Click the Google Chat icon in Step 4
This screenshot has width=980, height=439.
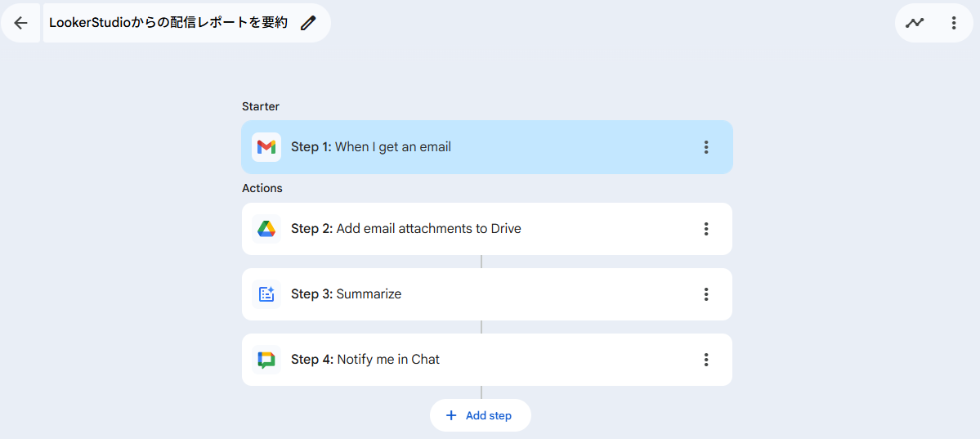[x=266, y=360]
